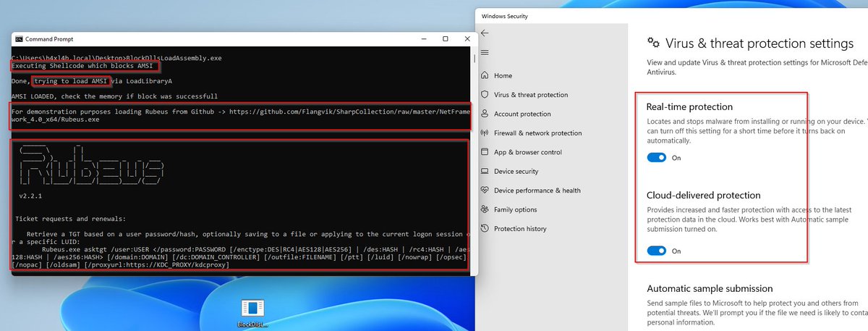Click the Device security icon
Viewport: 868px width, 331px height.
click(x=485, y=172)
